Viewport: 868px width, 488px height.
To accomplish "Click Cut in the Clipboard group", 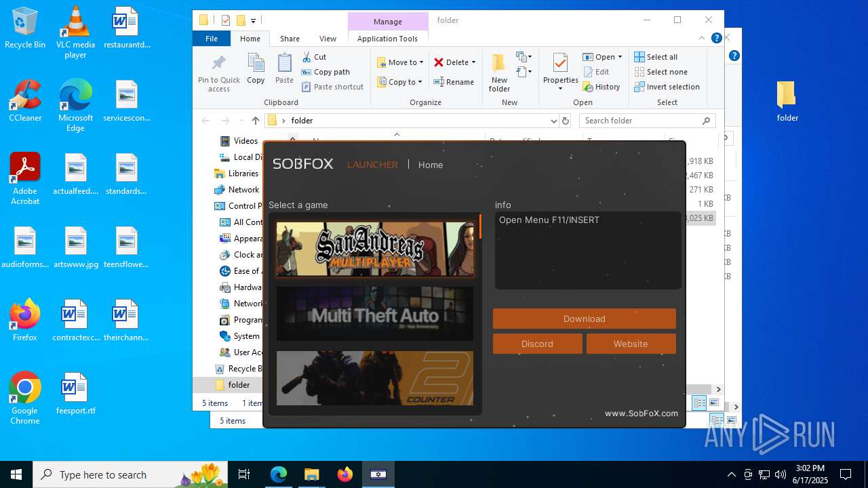I will tap(314, 57).
